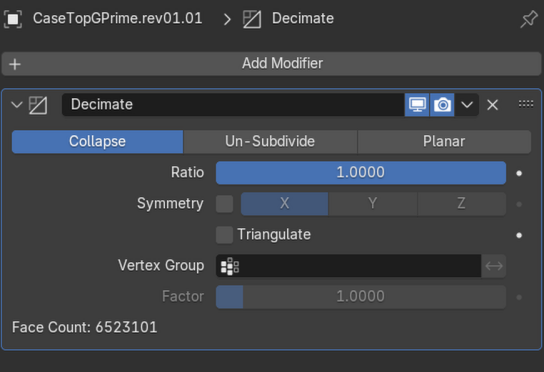The image size is (544, 372).
Task: Animate Triangulate property dot
Action: 519,236
